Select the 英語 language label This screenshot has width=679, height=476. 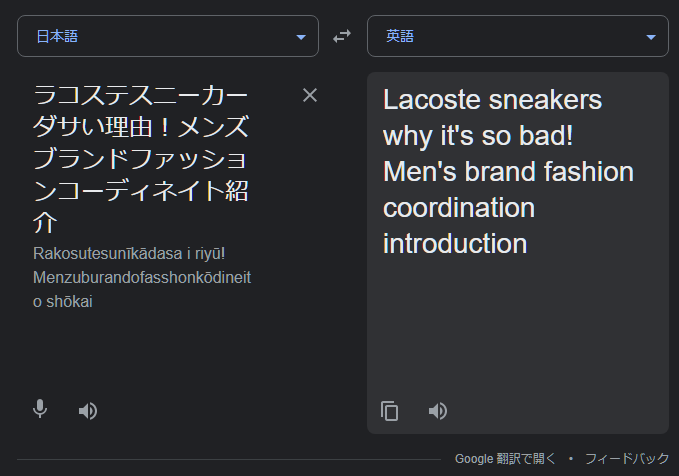pyautogui.click(x=400, y=36)
